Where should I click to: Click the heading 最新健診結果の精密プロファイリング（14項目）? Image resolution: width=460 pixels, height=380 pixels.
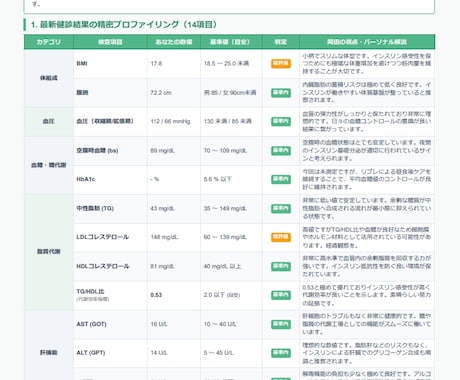(x=124, y=25)
